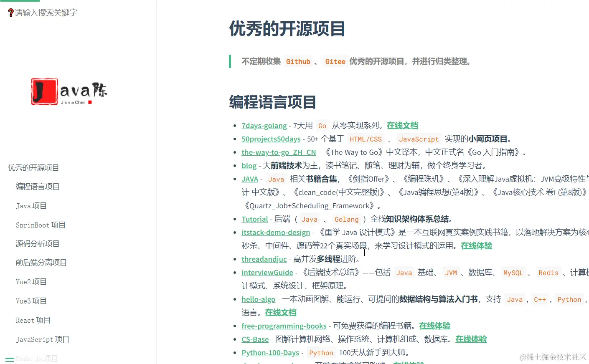Open the Tutorial project link
Viewport: 589px width, 364px height.
point(255,219)
